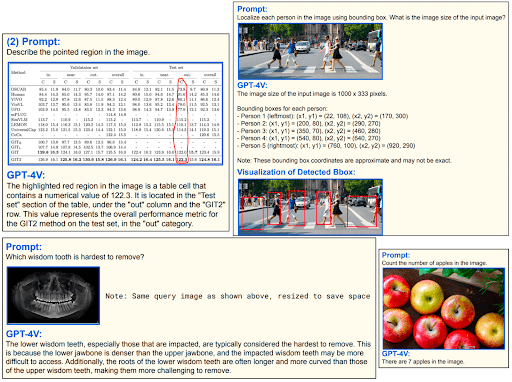Click the "Count the number of apples" prompt text
Image resolution: width=512 pixels, height=382 pixels.
coord(434,263)
